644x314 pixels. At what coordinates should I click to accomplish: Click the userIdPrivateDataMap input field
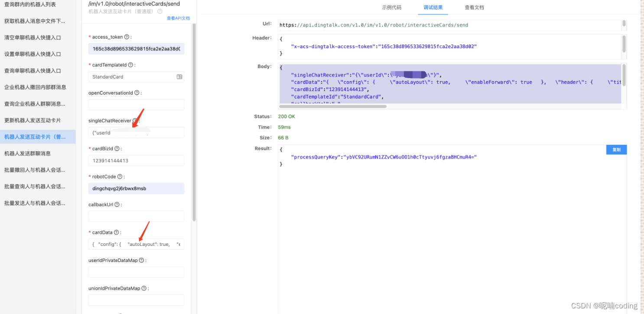(x=137, y=272)
